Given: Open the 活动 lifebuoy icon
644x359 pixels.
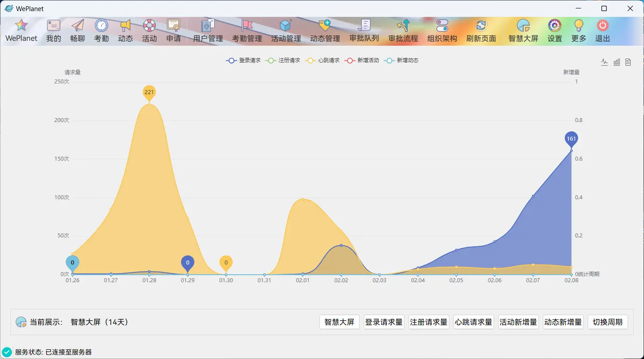Looking at the screenshot, I should pos(149,25).
